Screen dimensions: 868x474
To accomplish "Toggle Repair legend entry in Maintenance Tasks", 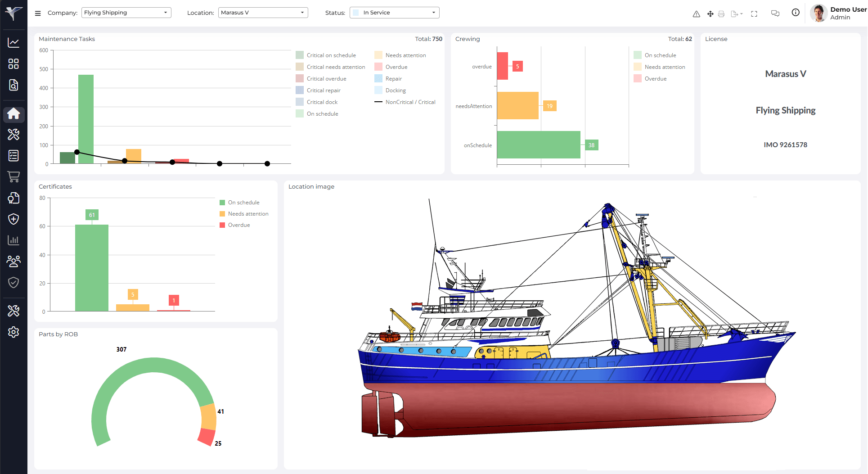I will 388,79.
